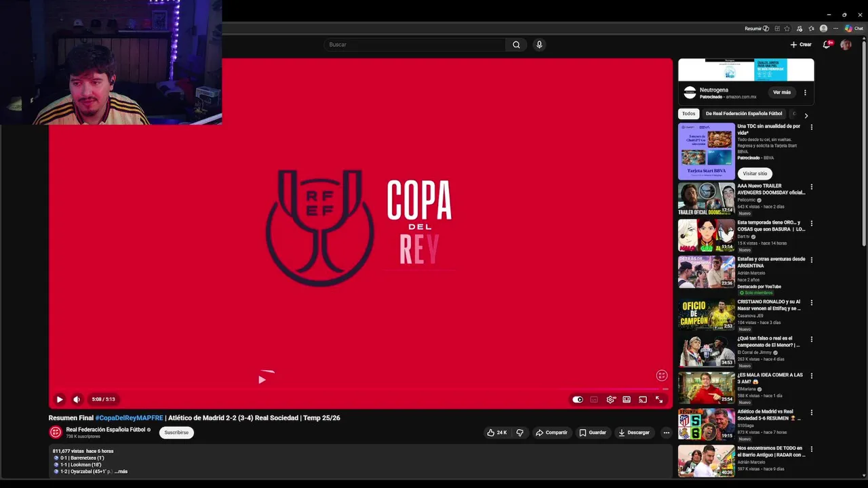The width and height of the screenshot is (868, 488).
Task: Click the Crear create button
Action: 801,45
